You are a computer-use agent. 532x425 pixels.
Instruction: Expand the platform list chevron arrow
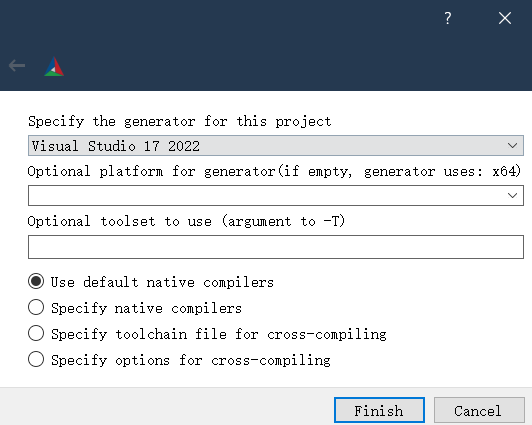(x=512, y=195)
